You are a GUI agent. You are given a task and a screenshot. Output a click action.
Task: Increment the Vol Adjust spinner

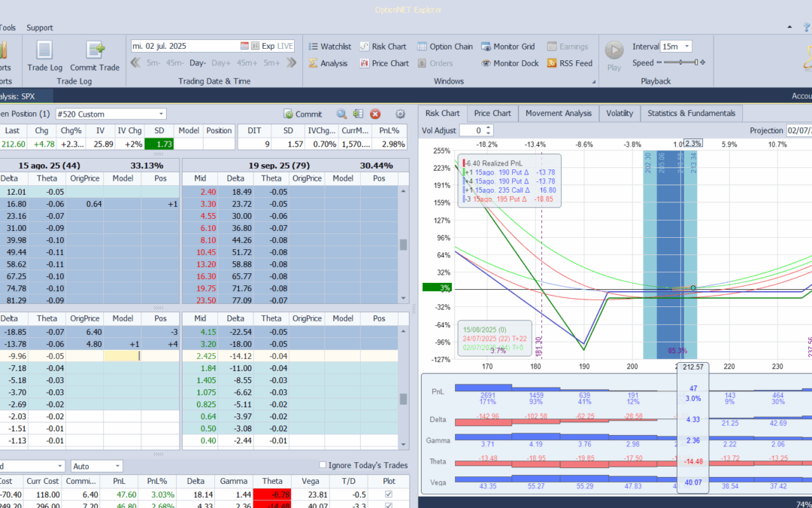(x=489, y=127)
